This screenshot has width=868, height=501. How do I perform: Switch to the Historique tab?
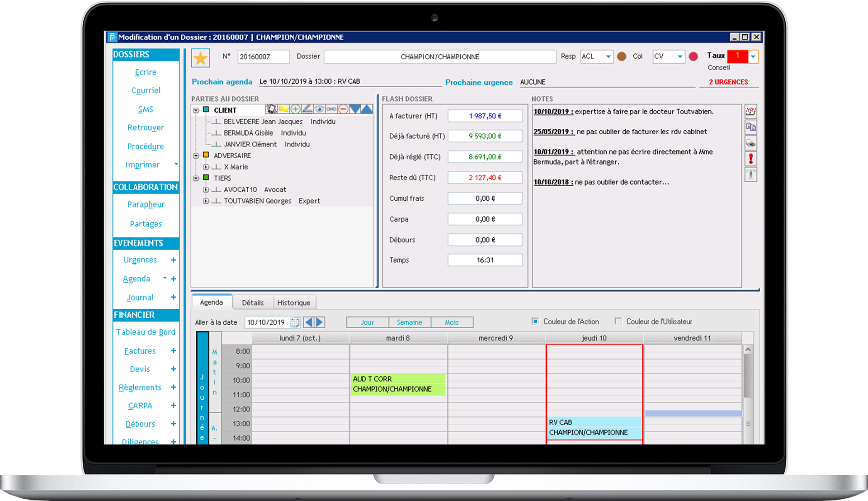click(293, 303)
